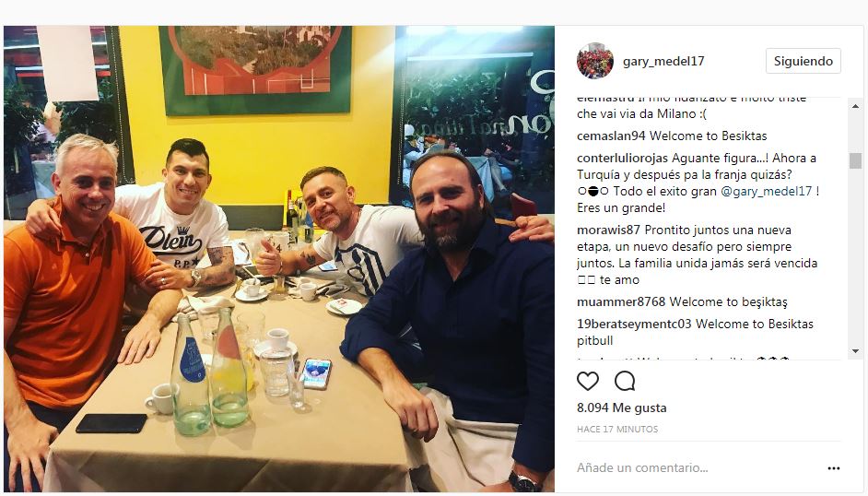Like the post with the heart icon

tap(587, 381)
